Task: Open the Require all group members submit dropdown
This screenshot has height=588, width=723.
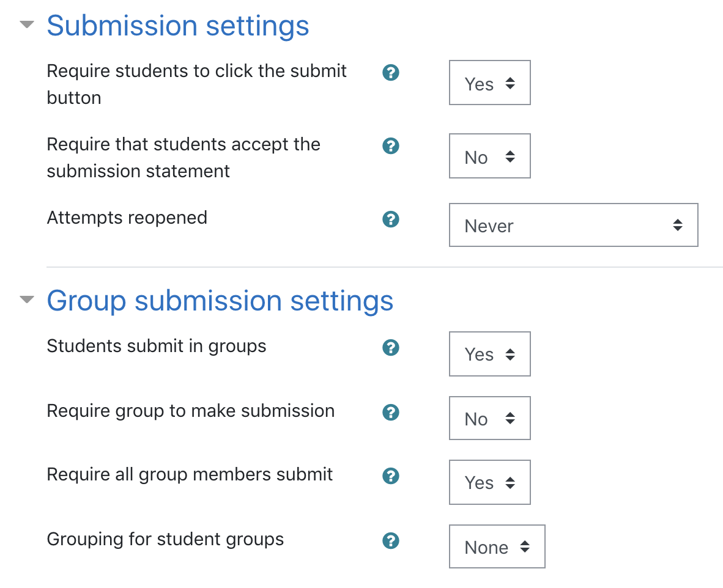Action: (x=490, y=482)
